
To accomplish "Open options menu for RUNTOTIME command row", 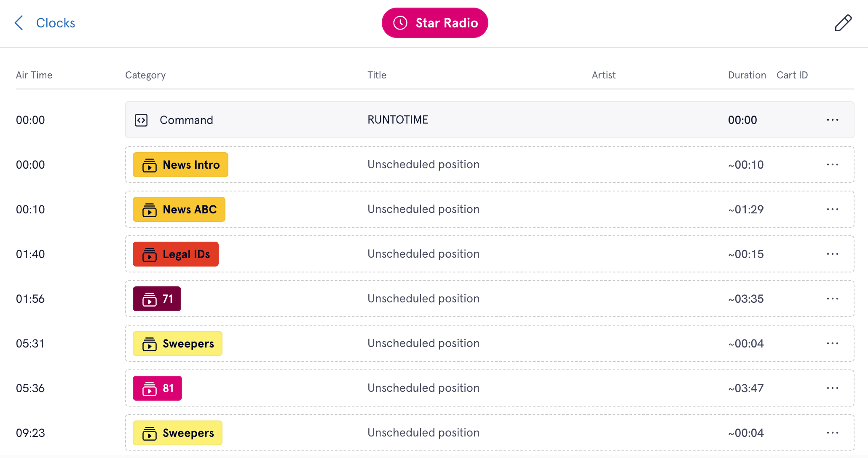I will pyautogui.click(x=833, y=120).
